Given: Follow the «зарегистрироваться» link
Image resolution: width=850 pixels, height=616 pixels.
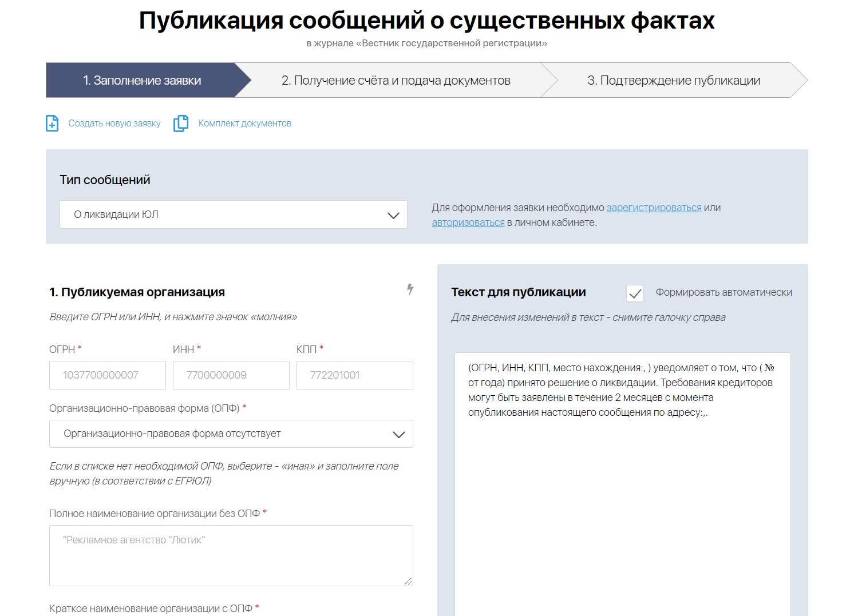Looking at the screenshot, I should click(x=654, y=208).
